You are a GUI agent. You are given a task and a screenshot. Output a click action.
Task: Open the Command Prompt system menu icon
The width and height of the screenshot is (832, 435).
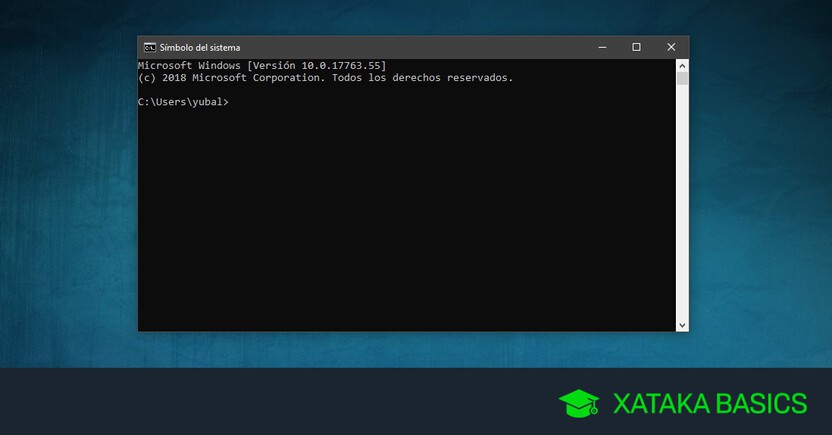click(149, 47)
